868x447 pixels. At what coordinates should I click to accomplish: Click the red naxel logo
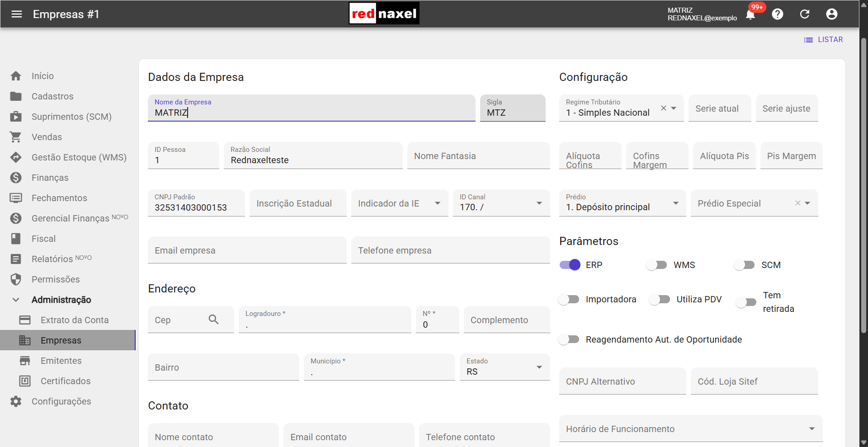(384, 14)
